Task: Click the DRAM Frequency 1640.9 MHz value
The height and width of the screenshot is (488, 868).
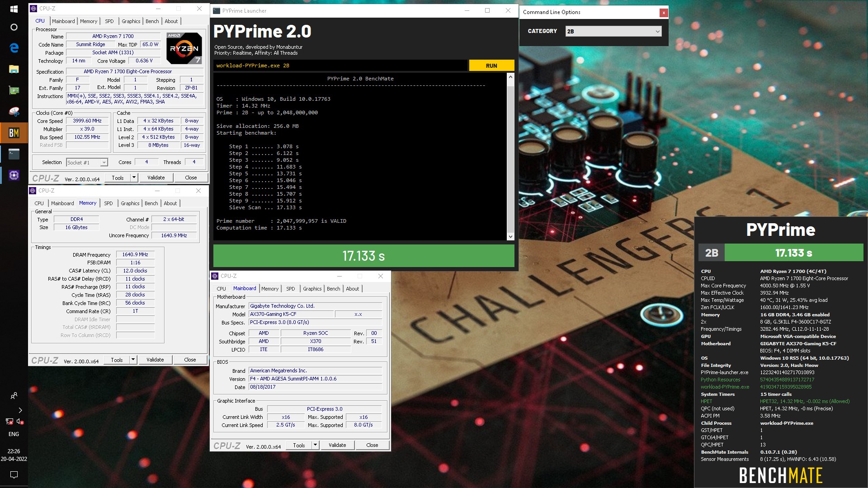Action: pos(135,254)
